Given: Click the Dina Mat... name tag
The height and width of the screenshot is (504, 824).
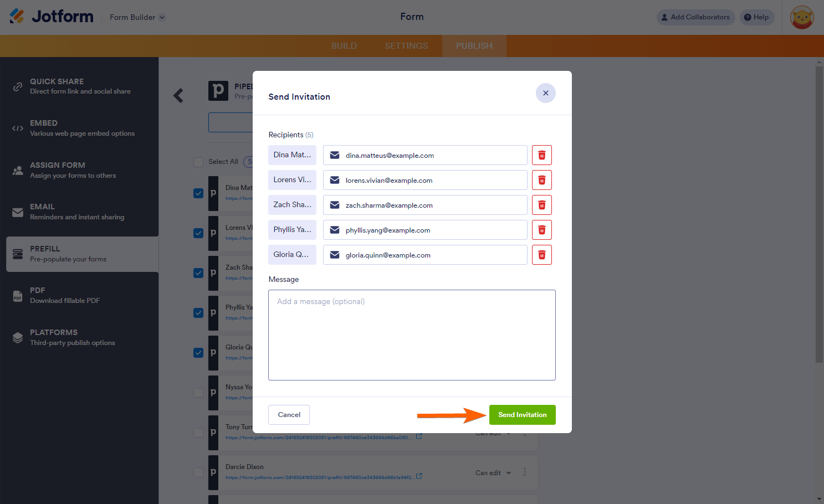Looking at the screenshot, I should (292, 155).
